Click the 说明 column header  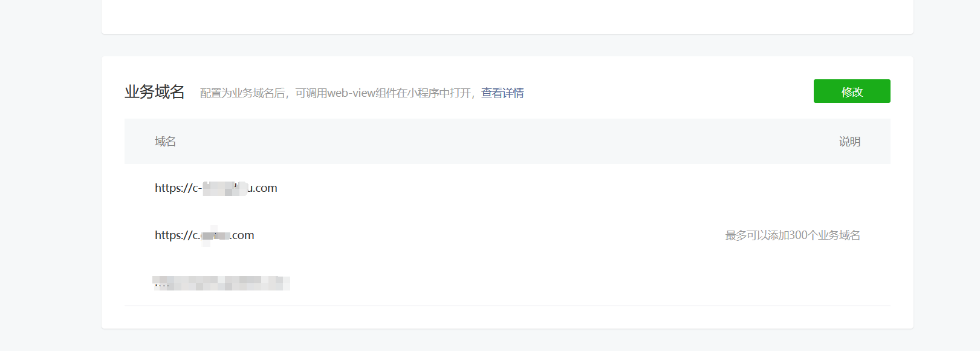(849, 142)
